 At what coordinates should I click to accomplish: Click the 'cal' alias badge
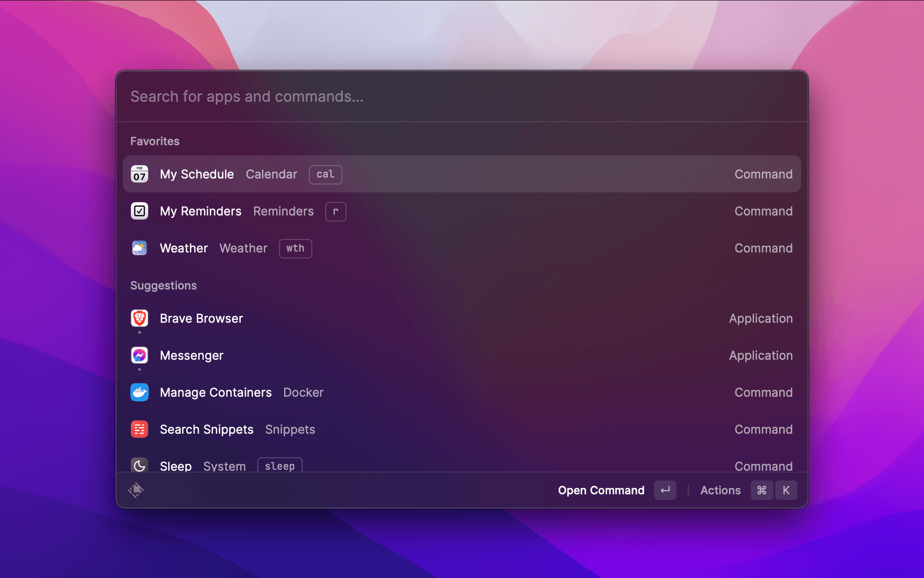click(x=325, y=174)
